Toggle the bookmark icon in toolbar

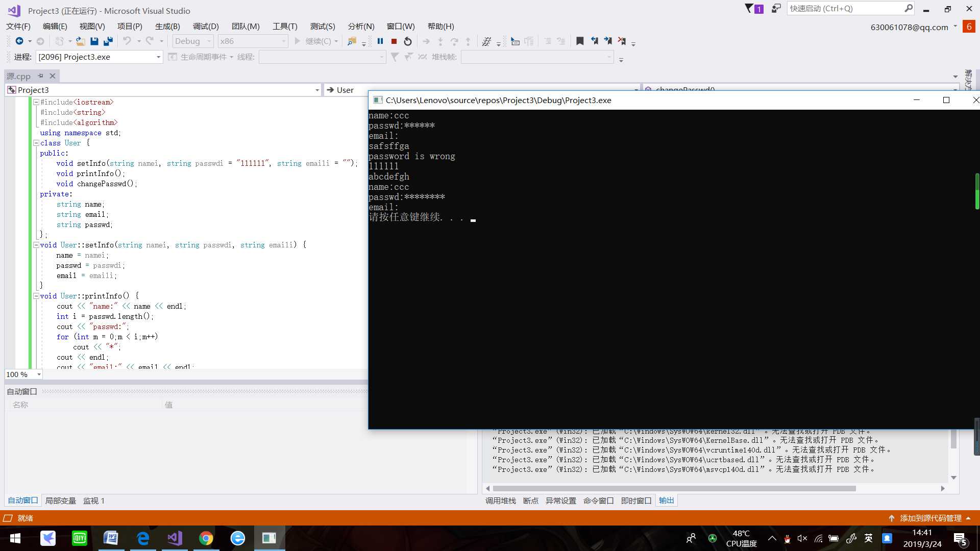click(580, 41)
